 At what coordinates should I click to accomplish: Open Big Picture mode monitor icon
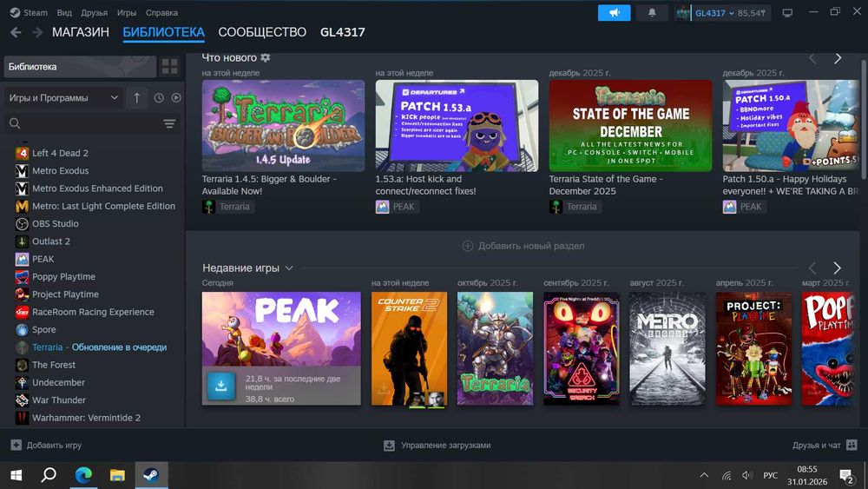pyautogui.click(x=787, y=13)
